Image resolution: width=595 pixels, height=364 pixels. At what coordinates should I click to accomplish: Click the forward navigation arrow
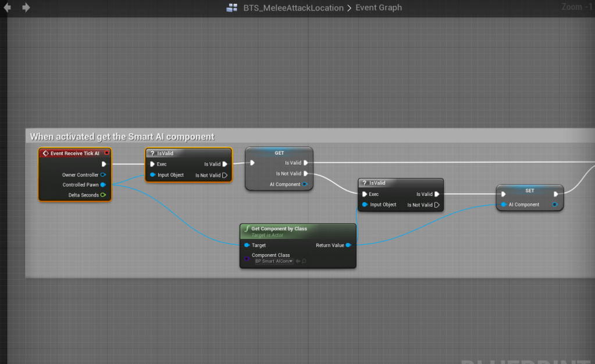(x=26, y=8)
